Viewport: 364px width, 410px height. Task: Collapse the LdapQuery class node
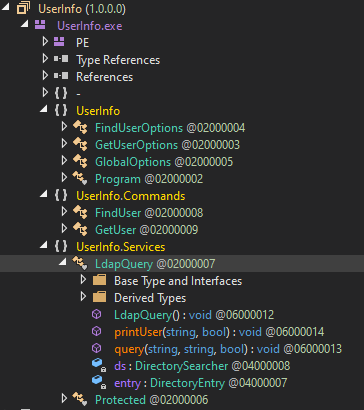point(62,263)
